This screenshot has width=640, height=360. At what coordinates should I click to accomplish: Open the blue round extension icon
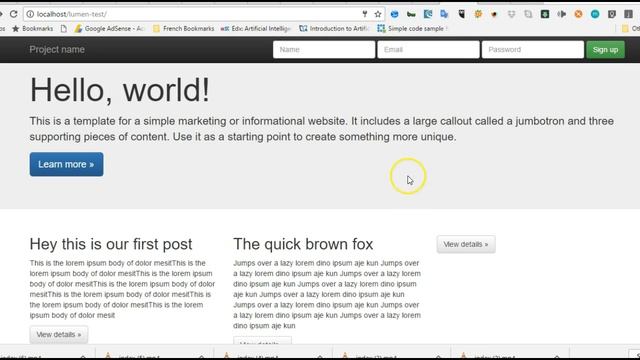[394, 14]
